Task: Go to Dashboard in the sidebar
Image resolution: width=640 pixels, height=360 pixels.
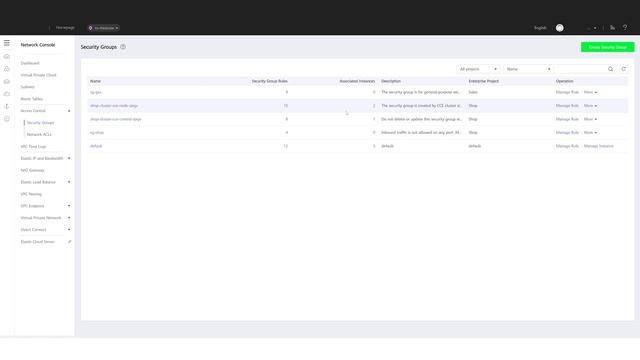Action: (30, 63)
